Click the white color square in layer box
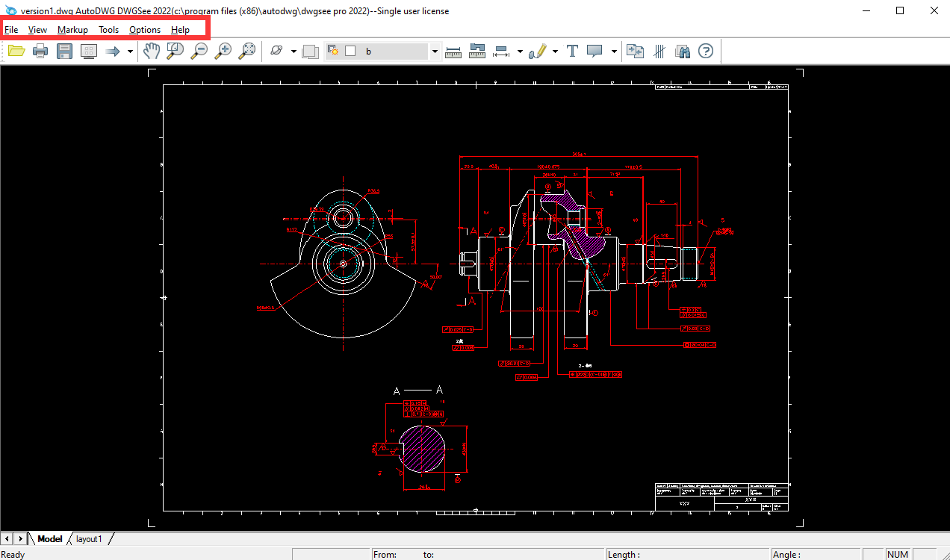This screenshot has width=950, height=560. [350, 51]
